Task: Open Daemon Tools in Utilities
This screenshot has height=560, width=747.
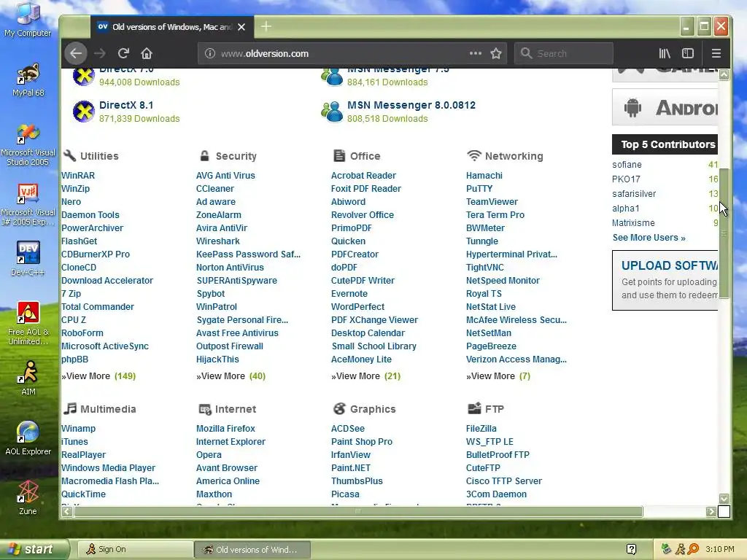Action: pos(90,215)
